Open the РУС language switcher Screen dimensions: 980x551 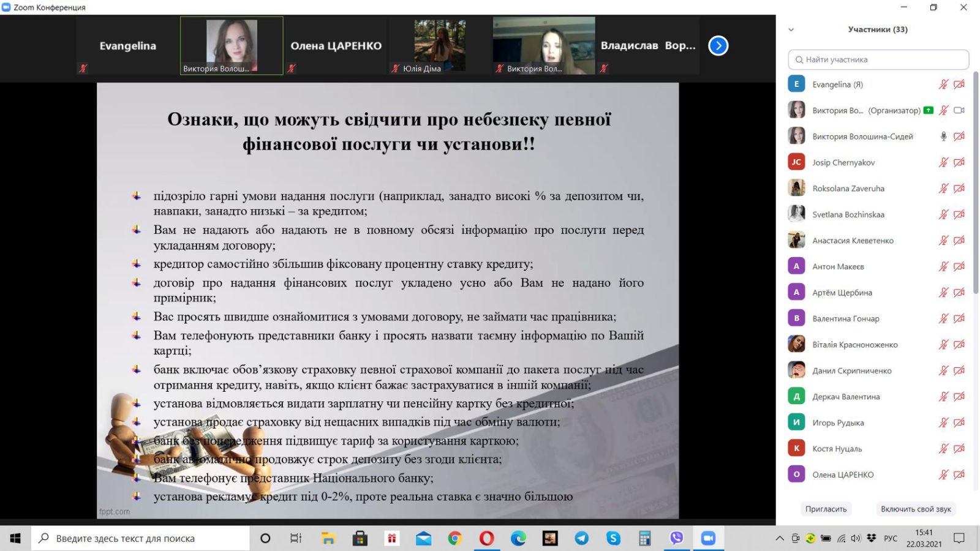[x=890, y=539]
